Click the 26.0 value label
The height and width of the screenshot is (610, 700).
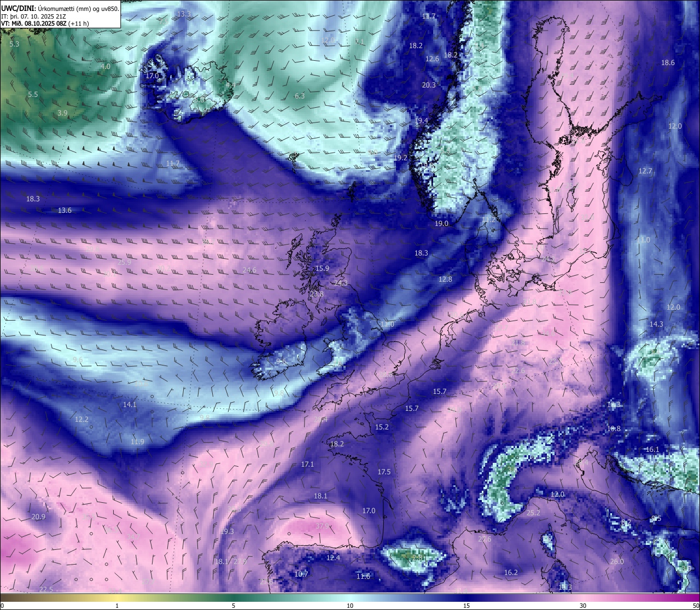click(x=617, y=561)
